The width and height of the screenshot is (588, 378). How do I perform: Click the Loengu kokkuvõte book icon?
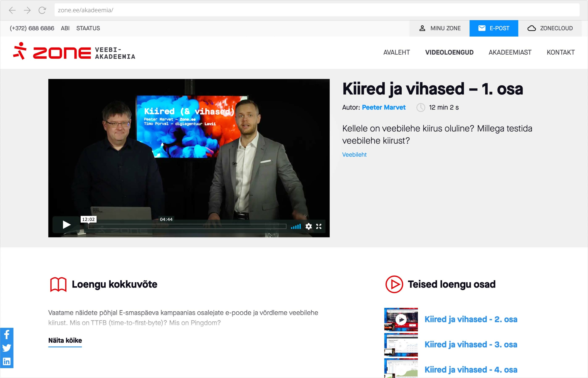coord(58,285)
